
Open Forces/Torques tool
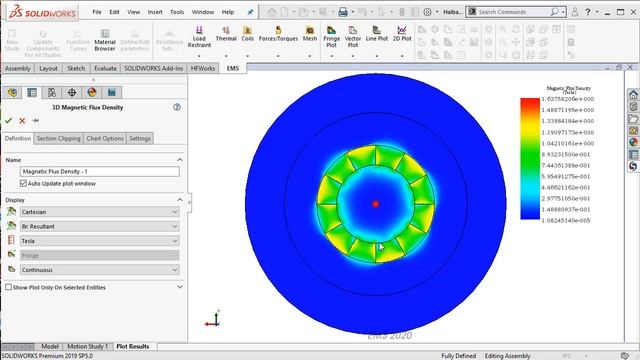[x=278, y=33]
